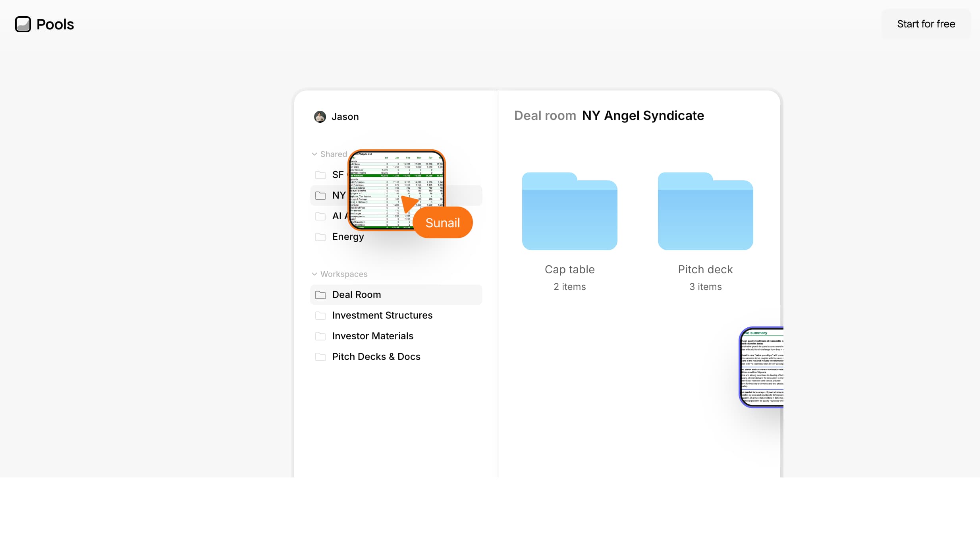980x549 pixels.
Task: Open Pitch Decks & Docs workspace
Action: click(x=376, y=357)
